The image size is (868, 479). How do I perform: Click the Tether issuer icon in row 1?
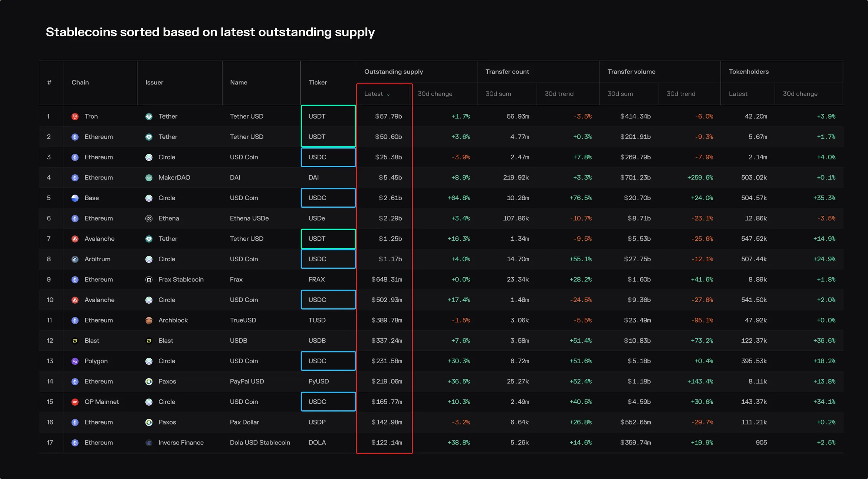[149, 116]
